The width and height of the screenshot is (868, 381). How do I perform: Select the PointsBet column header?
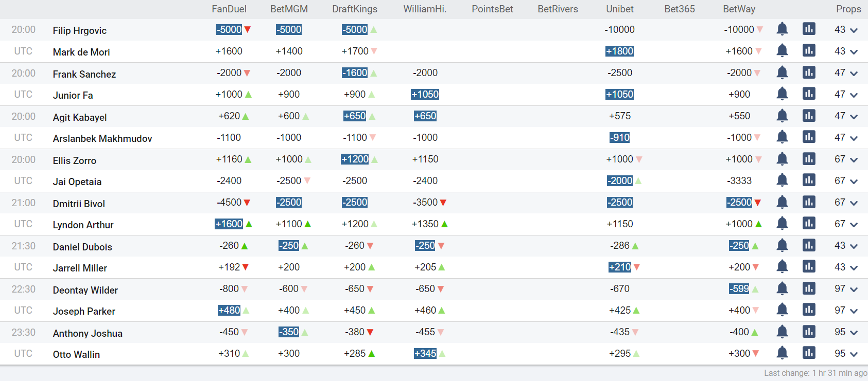[492, 9]
